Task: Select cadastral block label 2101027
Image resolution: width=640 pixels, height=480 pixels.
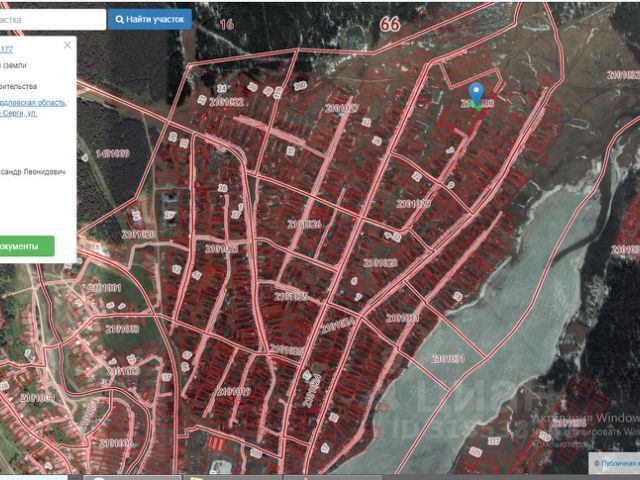Action: [342, 109]
